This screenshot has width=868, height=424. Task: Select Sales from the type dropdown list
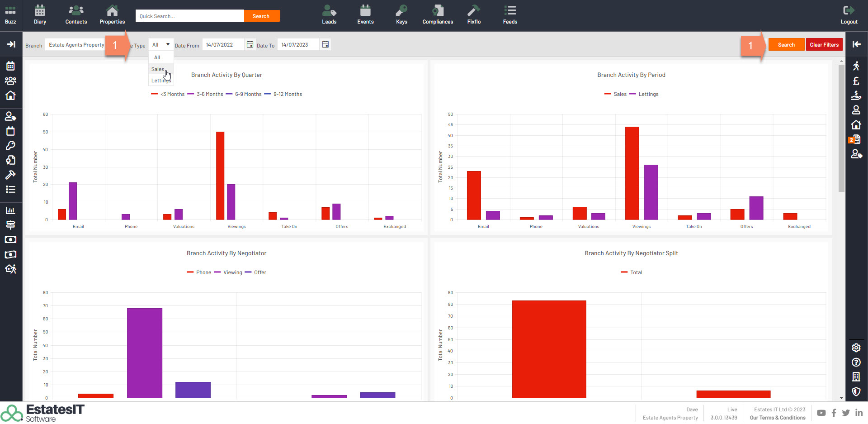[158, 69]
